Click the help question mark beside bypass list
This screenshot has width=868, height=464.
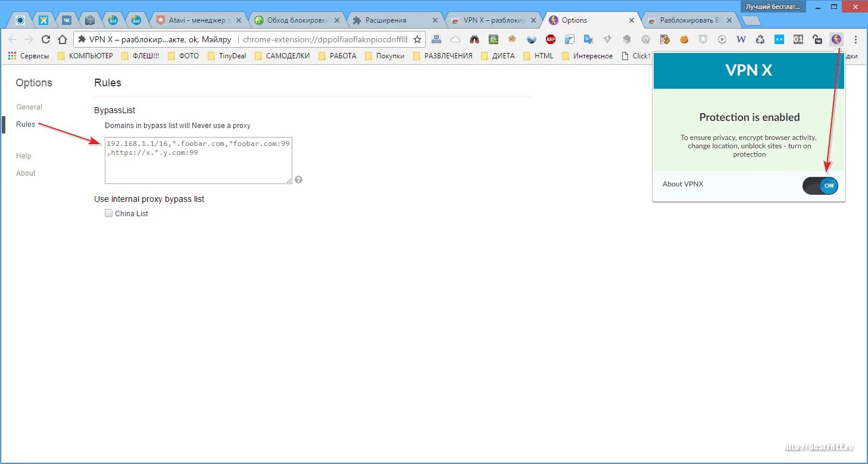point(298,179)
